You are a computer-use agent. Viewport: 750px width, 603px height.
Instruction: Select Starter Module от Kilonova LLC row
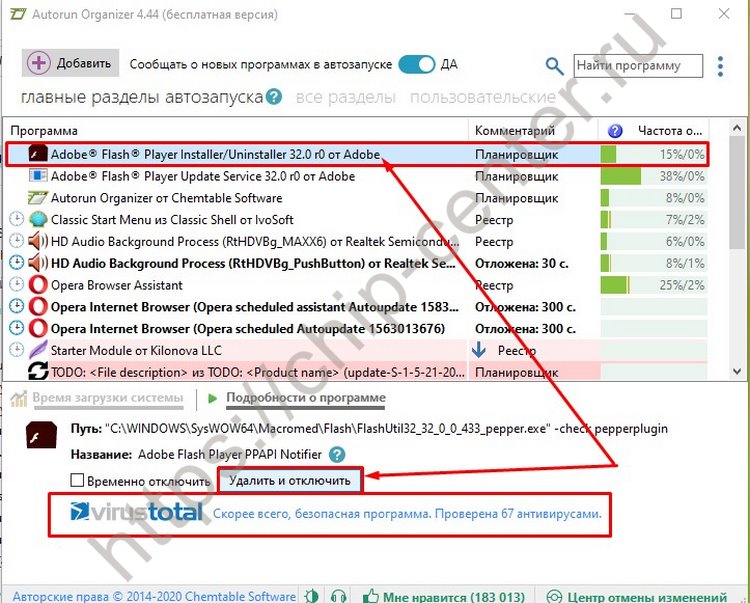[356, 351]
